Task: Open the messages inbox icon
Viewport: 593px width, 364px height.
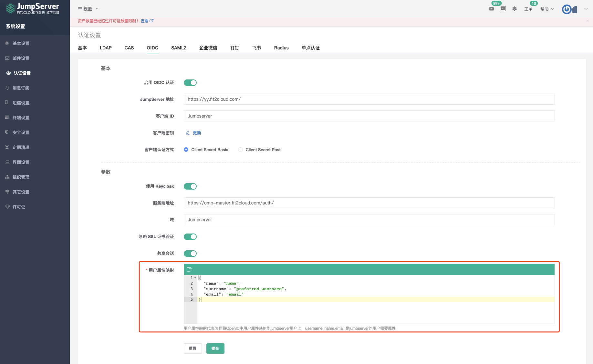Action: pyautogui.click(x=492, y=9)
